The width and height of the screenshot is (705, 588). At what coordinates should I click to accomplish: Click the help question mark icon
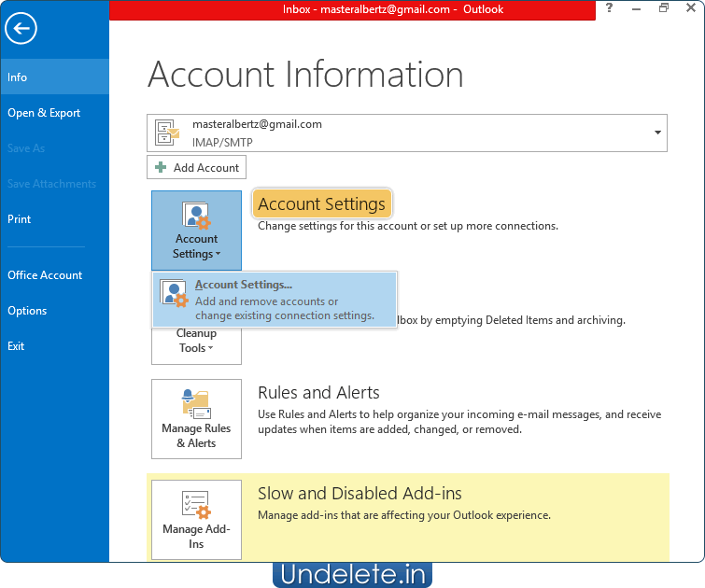(x=609, y=7)
